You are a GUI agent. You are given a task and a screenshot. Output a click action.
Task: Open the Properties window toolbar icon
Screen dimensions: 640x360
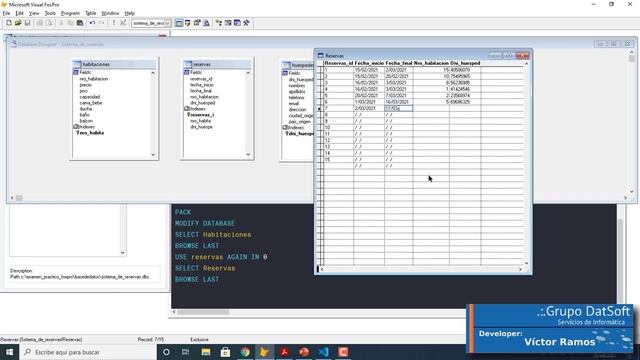(197, 23)
